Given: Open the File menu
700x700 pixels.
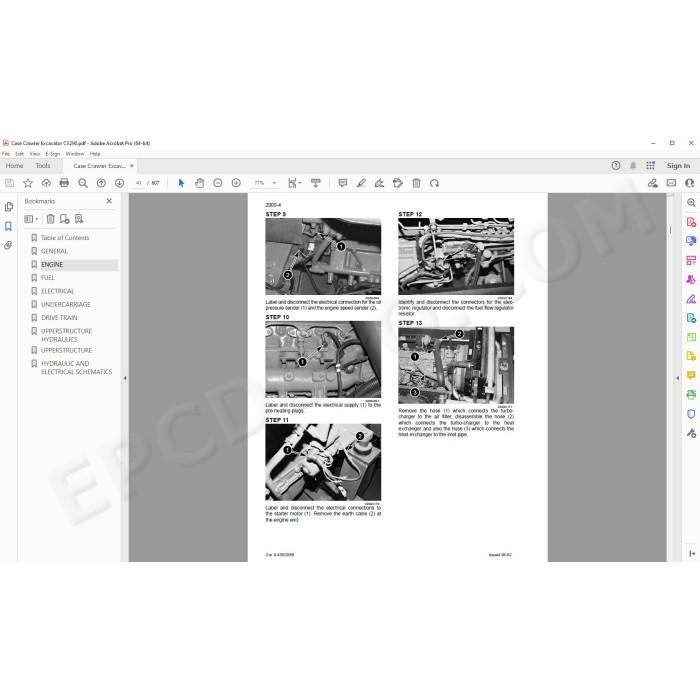Looking at the screenshot, I should tap(6, 154).
